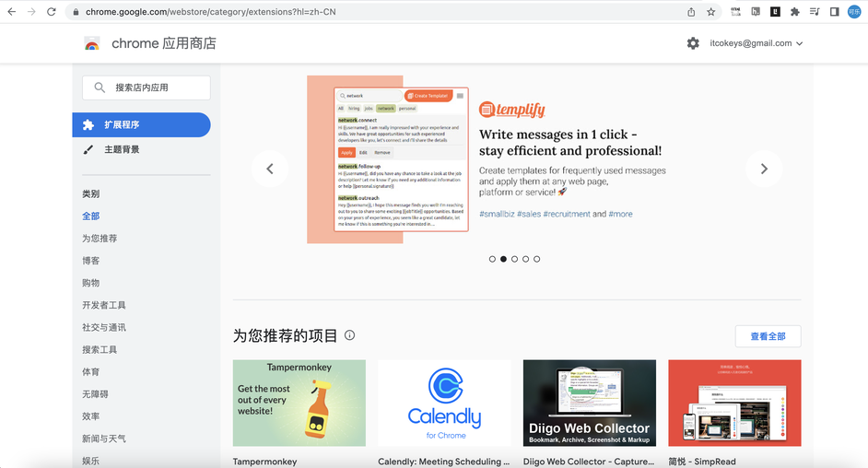Open the SimpRead red thumbnail
868x468 pixels.
(734, 404)
